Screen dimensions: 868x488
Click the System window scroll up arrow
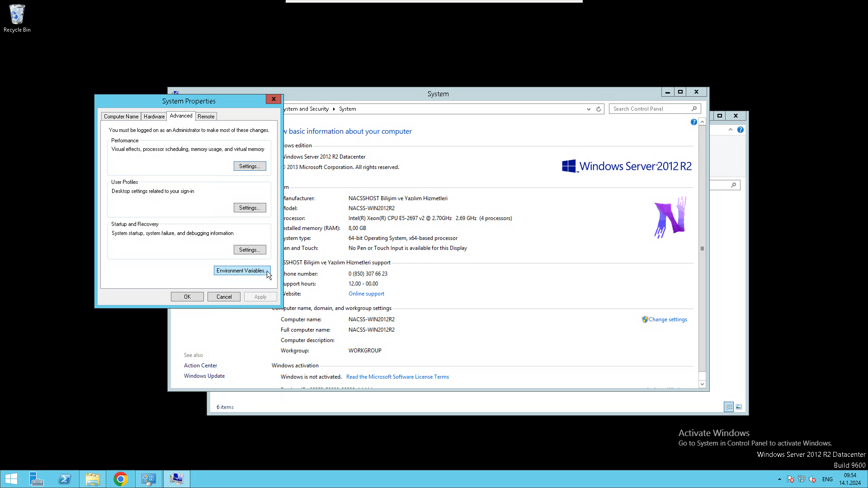click(x=702, y=122)
